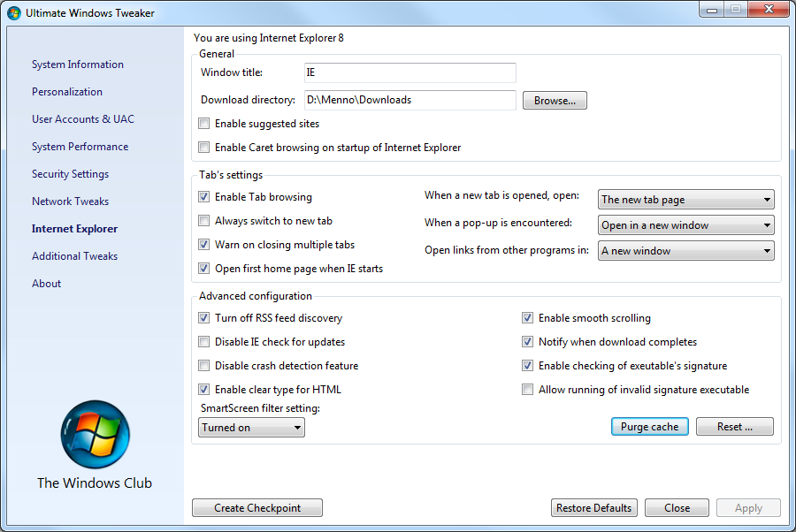
Task: Toggle Turn off RSS feed discovery
Action: (x=204, y=318)
